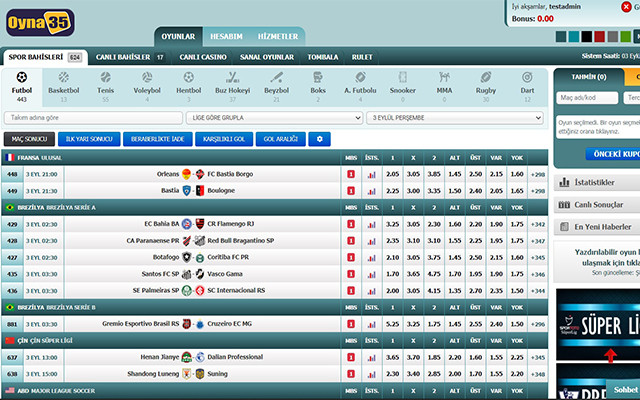Open the TOMBALA menu
This screenshot has height=400, width=640.
[x=323, y=57]
